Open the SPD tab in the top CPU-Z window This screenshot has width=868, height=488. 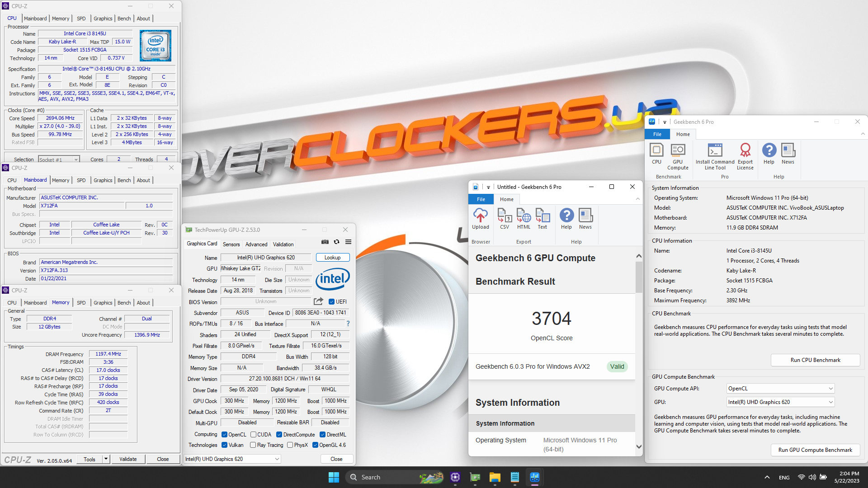tap(81, 19)
